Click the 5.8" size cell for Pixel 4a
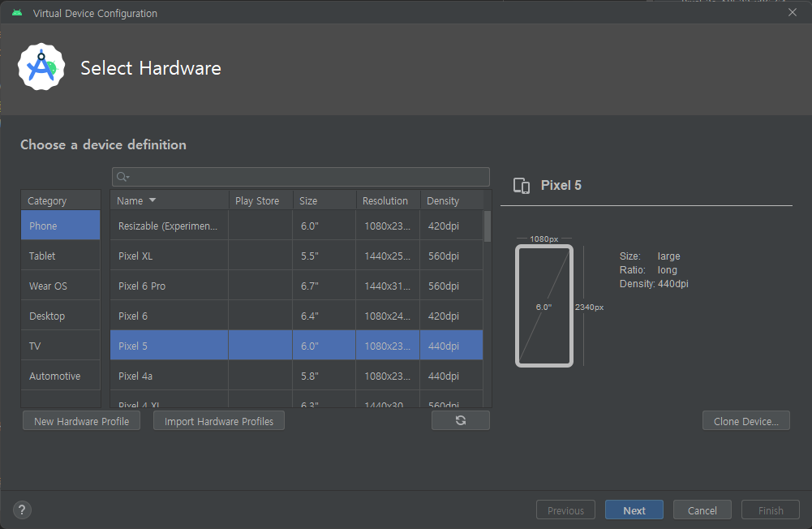Screen dimensions: 812x529 pos(324,376)
